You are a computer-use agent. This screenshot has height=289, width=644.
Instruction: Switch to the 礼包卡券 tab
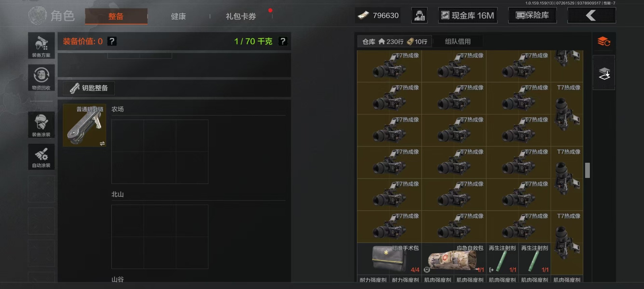[x=241, y=16]
